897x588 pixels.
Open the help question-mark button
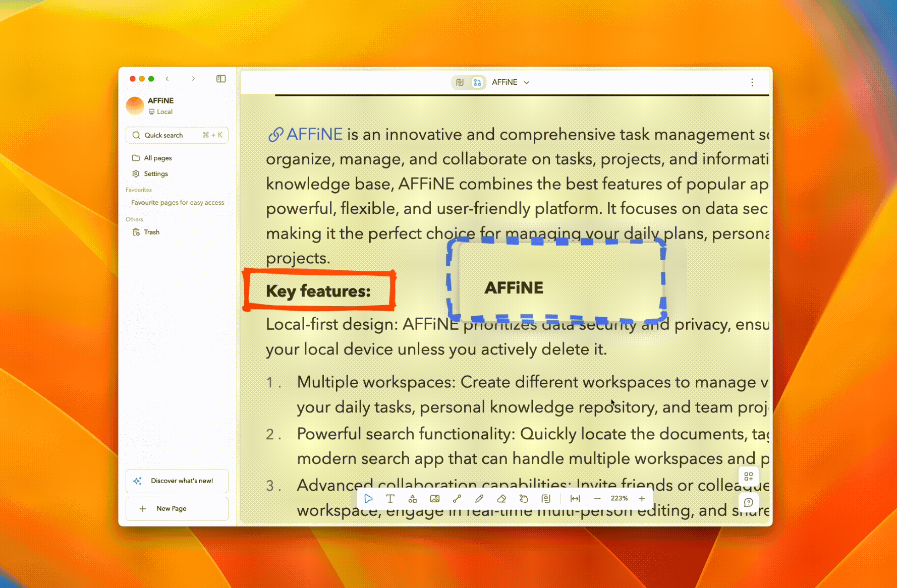748,502
